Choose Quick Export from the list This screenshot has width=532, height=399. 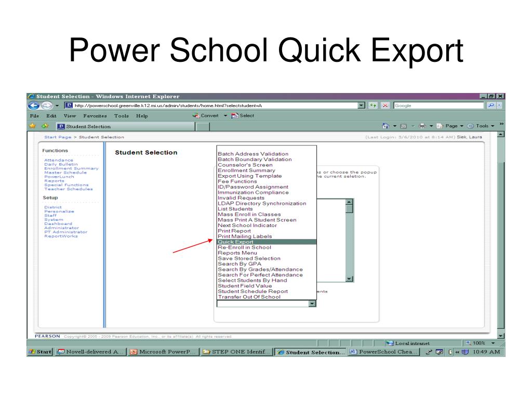point(267,242)
